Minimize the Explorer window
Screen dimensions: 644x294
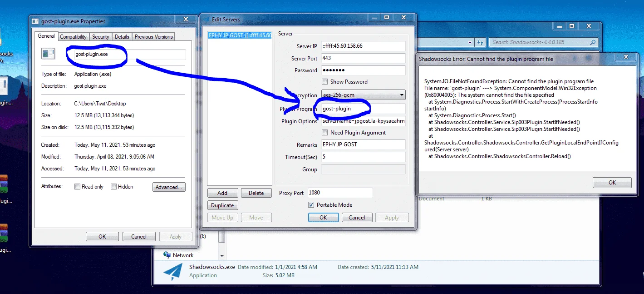click(560, 26)
